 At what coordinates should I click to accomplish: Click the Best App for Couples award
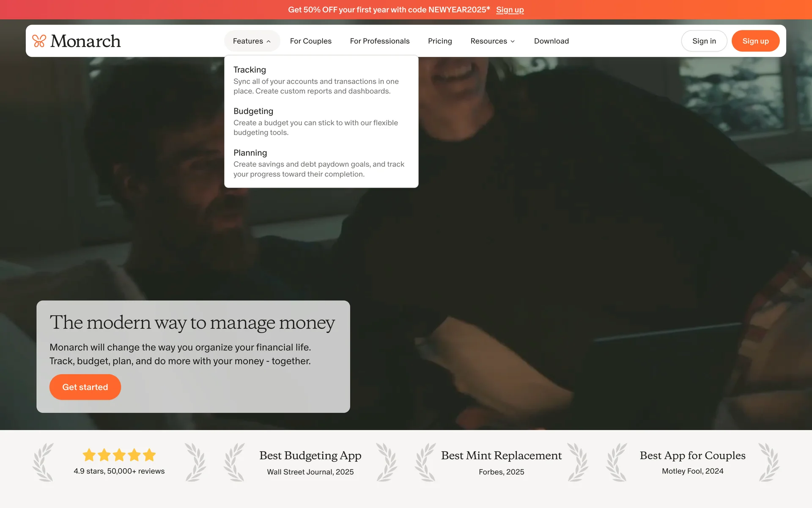coord(692,456)
